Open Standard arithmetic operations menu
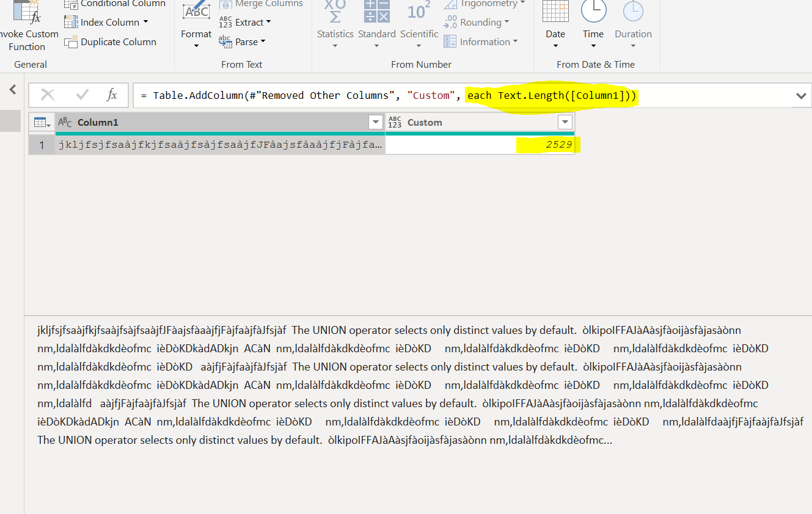The height and width of the screenshot is (514, 812). (377, 24)
